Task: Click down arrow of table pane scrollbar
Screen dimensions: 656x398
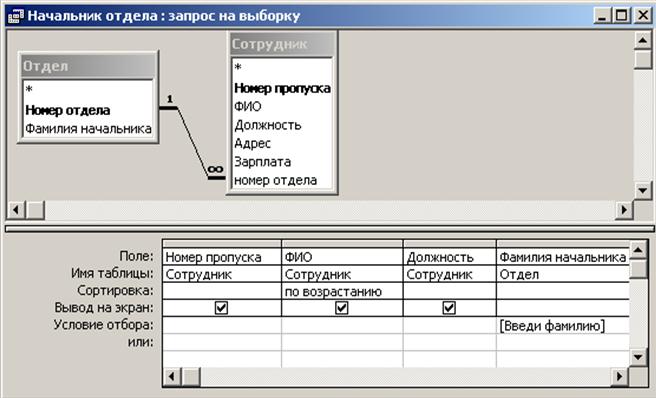Action: (643, 191)
